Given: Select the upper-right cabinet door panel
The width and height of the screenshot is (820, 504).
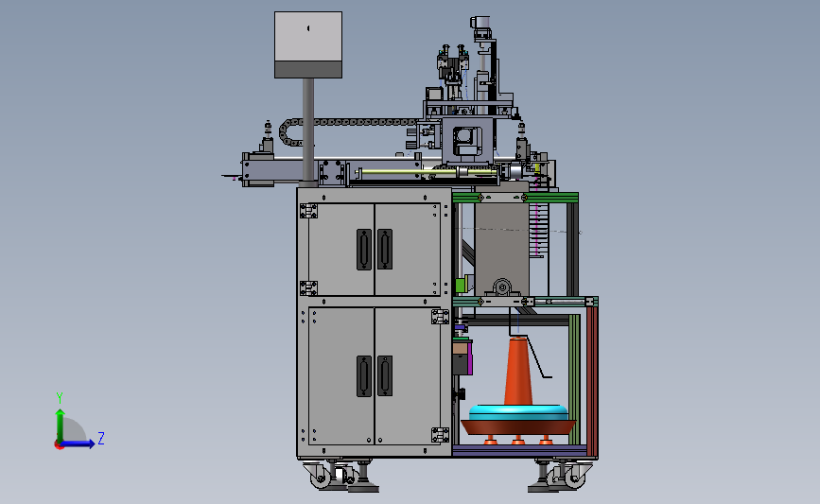Looking at the screenshot, I should point(408,250).
